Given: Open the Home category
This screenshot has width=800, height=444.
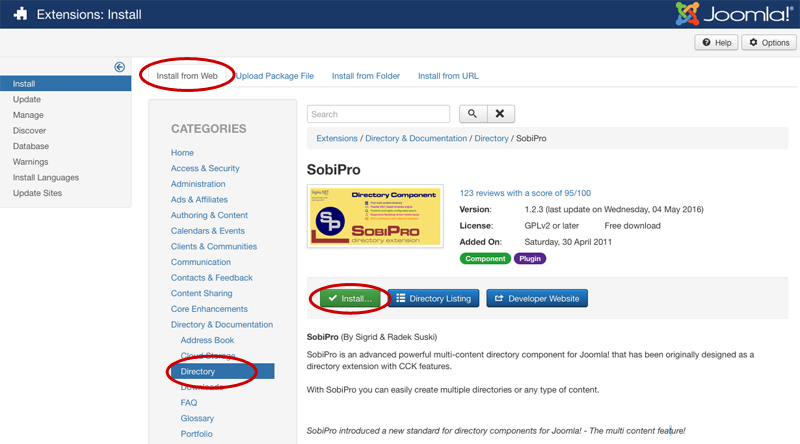Looking at the screenshot, I should pos(182,153).
